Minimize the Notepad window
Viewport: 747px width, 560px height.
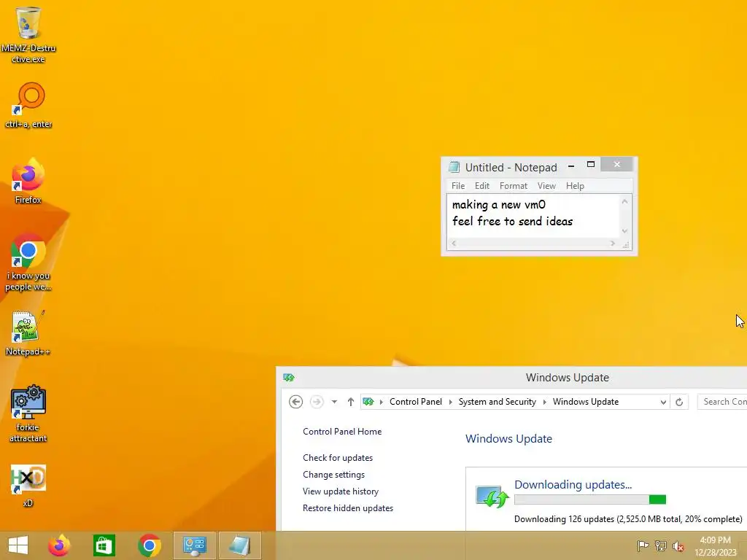tap(571, 166)
